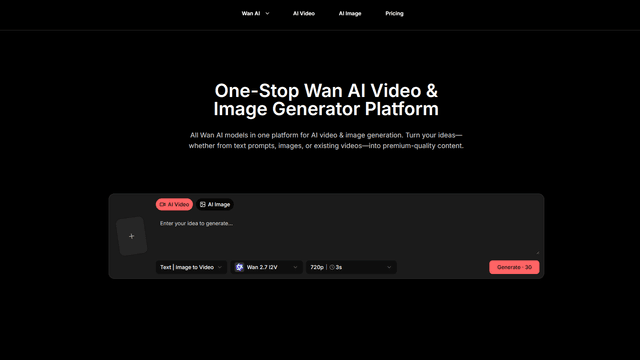Go to AI Image in top navigation

(x=350, y=13)
